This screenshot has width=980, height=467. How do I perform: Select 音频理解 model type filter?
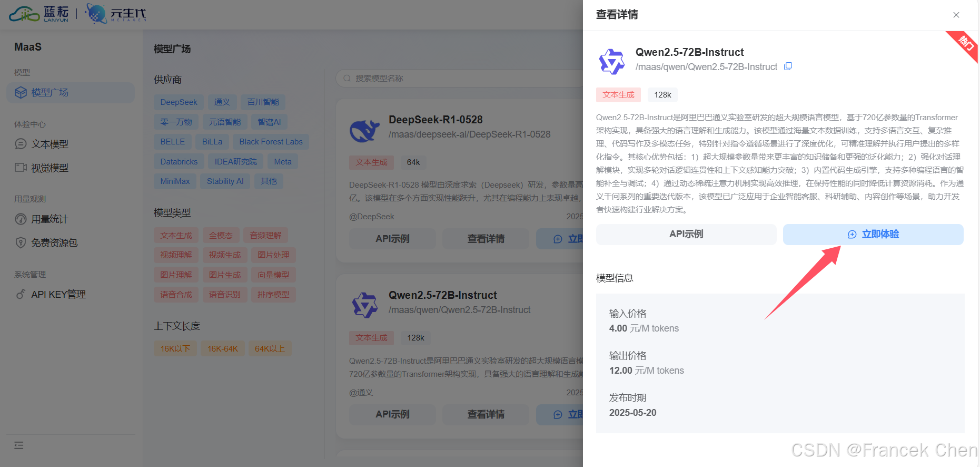[x=265, y=236]
